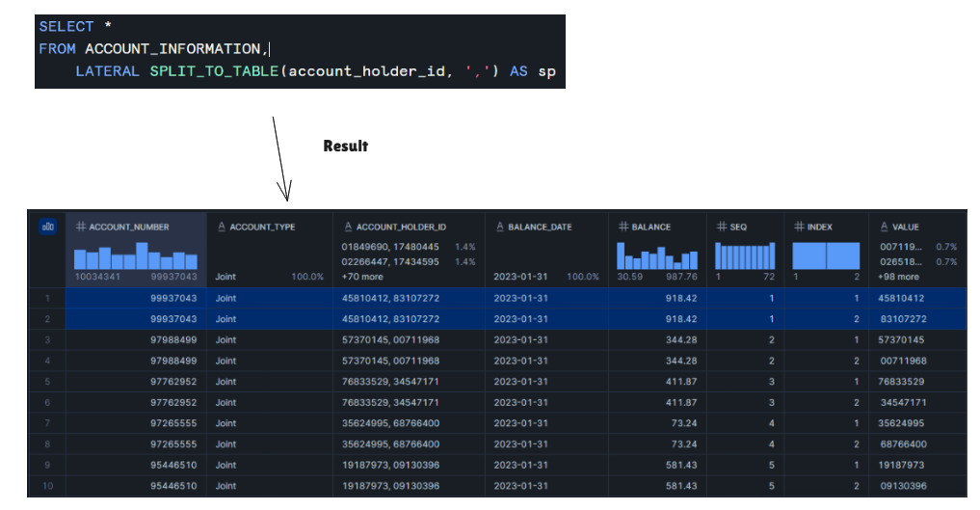Click VALUE cell 76833529
980x510 pixels.
tap(901, 381)
